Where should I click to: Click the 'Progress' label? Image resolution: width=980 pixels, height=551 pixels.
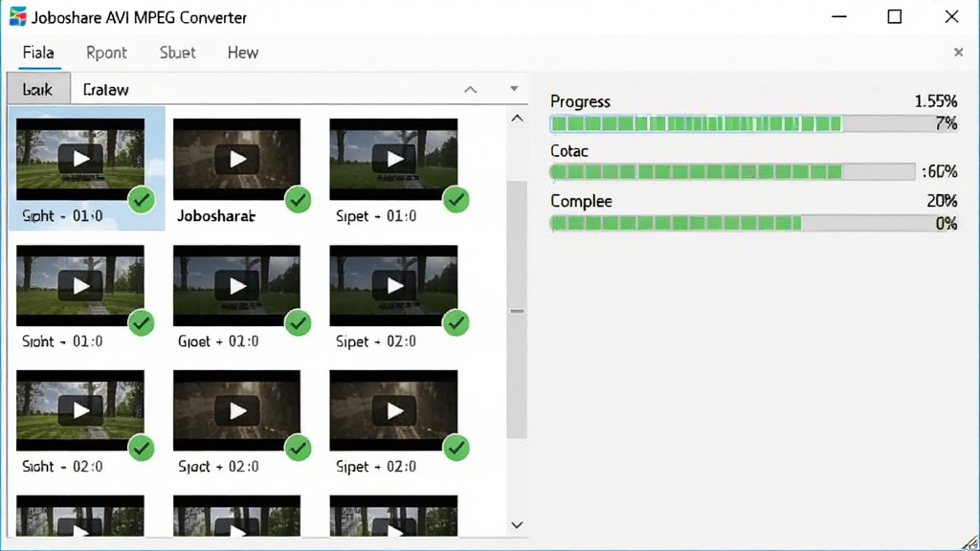tap(580, 101)
